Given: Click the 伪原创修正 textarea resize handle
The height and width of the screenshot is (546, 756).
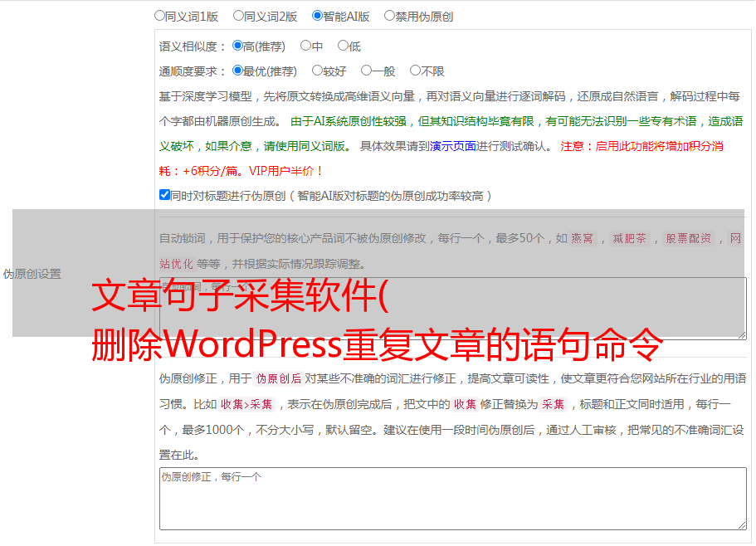Looking at the screenshot, I should pyautogui.click(x=741, y=524).
